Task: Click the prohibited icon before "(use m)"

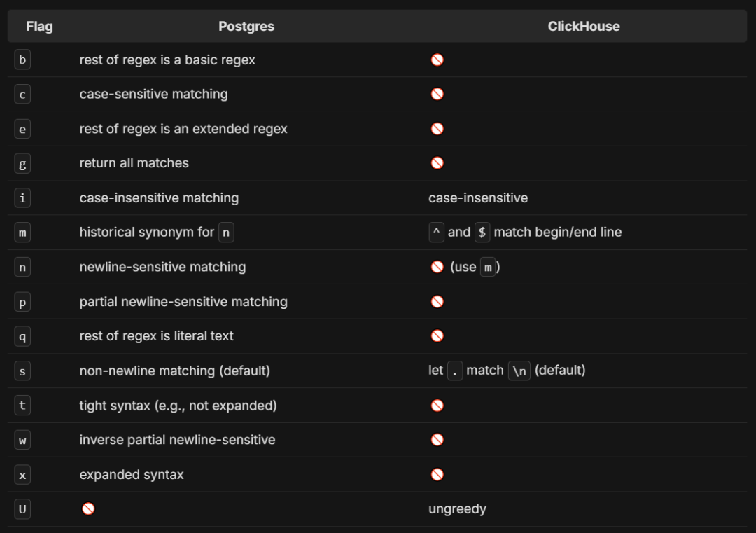Action: pyautogui.click(x=437, y=267)
